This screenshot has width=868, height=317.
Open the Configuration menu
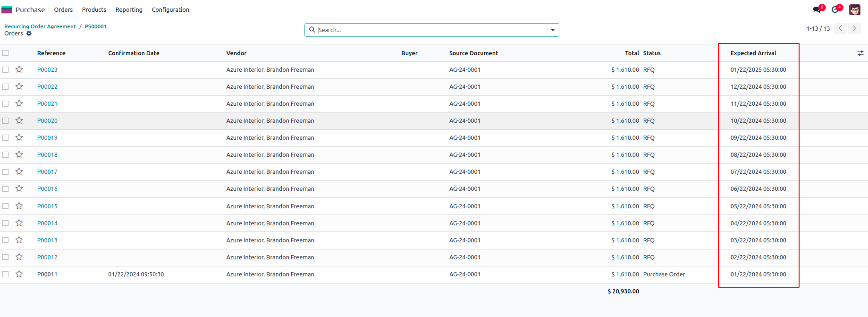pos(170,9)
